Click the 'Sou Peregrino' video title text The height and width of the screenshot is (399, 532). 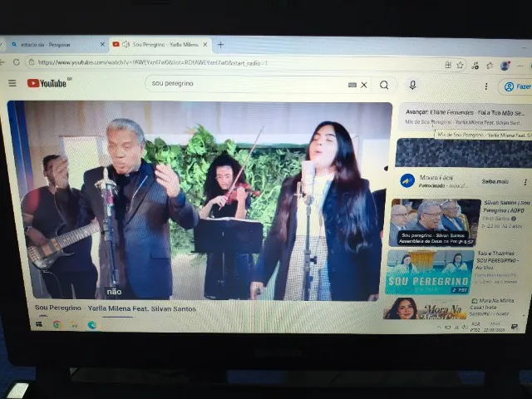116,308
